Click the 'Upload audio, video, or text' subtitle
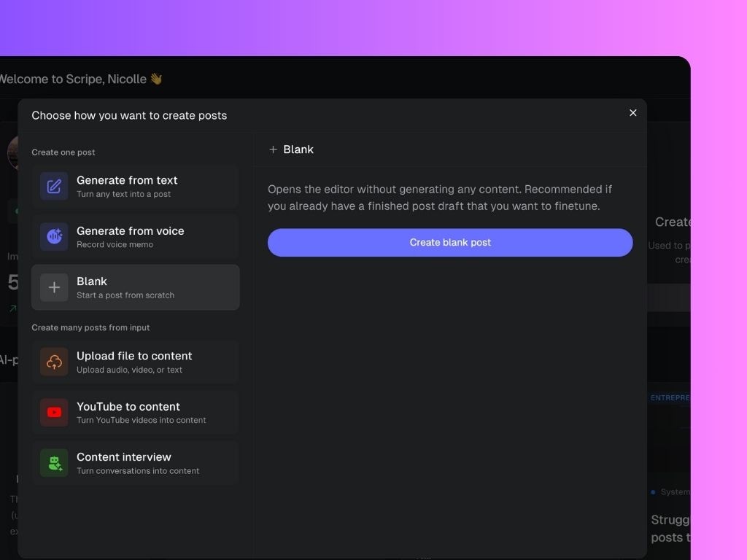The width and height of the screenshot is (747, 560). click(x=129, y=370)
